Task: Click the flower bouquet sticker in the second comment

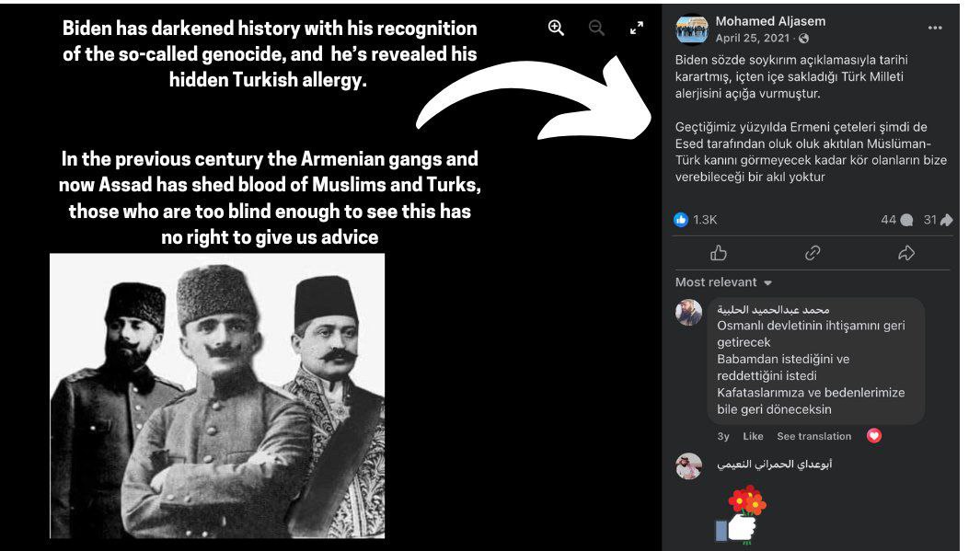Action: [x=741, y=515]
